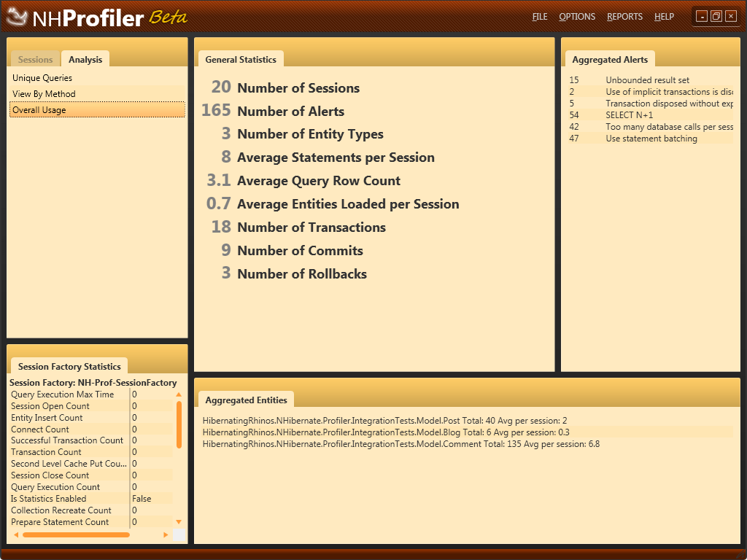Switch to the Sessions tab
This screenshot has height=560, width=747.
pos(35,60)
